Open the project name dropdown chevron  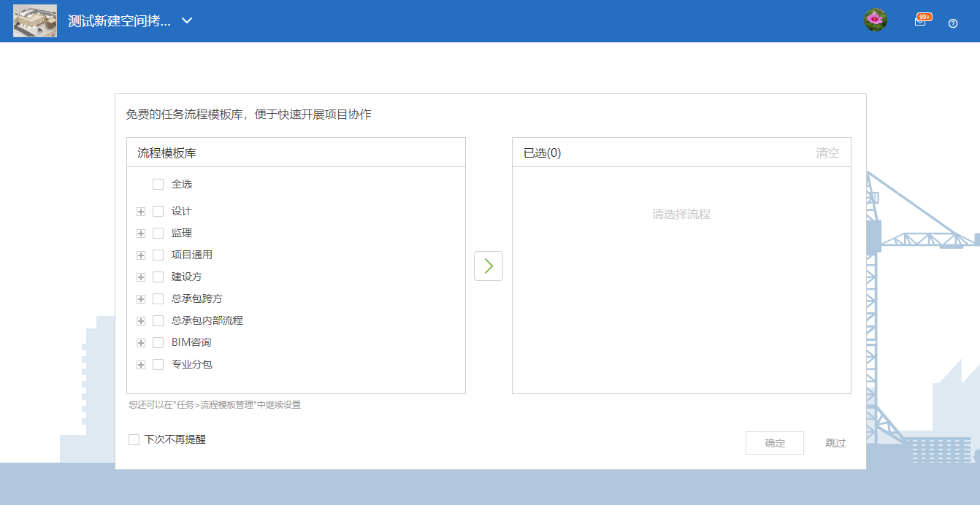pyautogui.click(x=187, y=20)
